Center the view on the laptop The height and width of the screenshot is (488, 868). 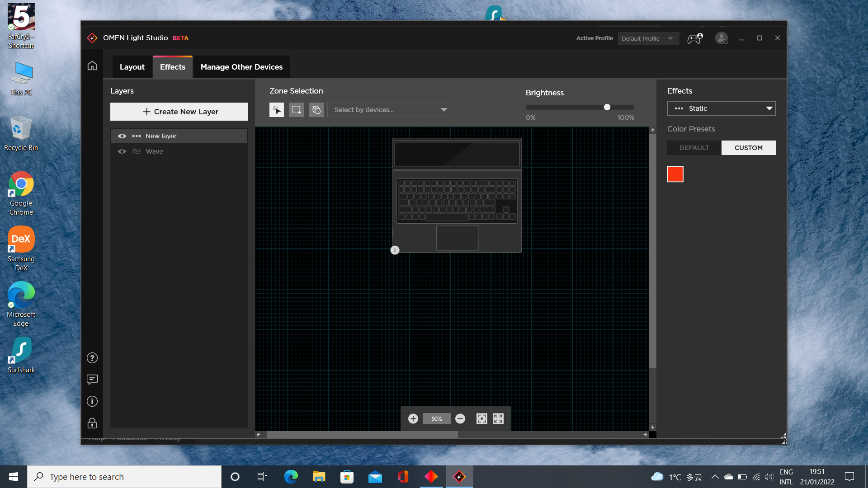(482, 418)
